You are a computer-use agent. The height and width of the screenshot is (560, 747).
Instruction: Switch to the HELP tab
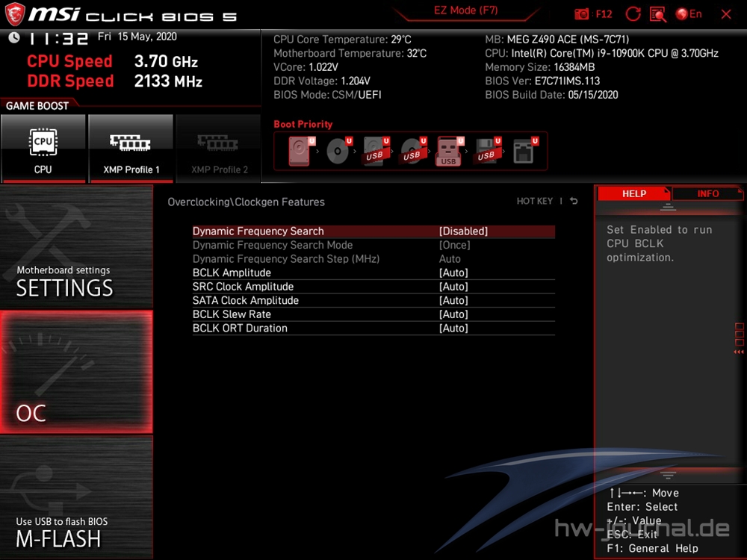click(633, 194)
